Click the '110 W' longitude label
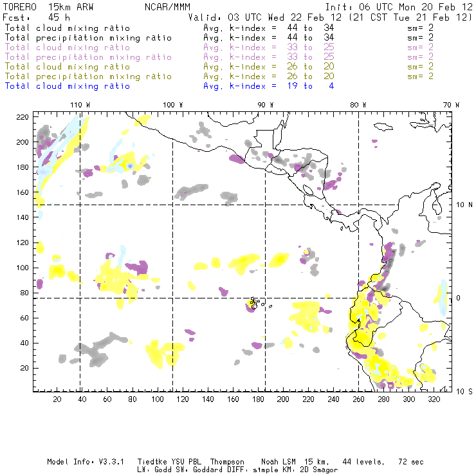This screenshot has height=476, width=476. coord(80,105)
